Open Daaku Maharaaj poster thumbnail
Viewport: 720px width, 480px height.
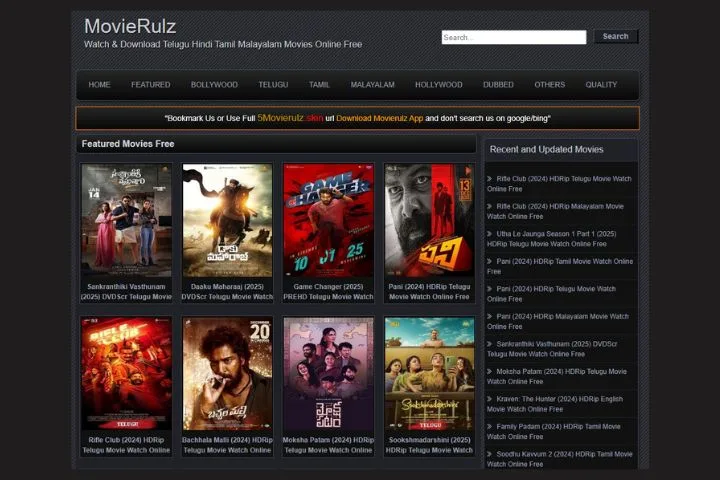[x=227, y=220]
